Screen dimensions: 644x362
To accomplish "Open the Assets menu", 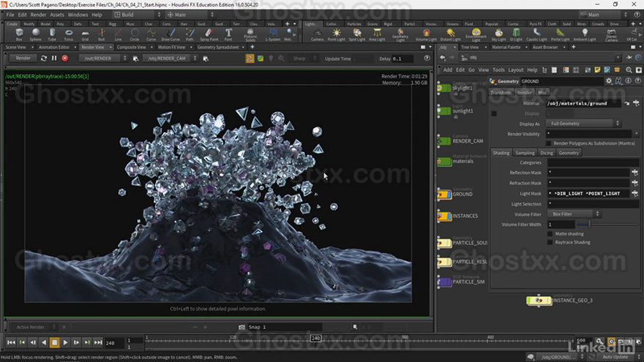I will coord(57,15).
